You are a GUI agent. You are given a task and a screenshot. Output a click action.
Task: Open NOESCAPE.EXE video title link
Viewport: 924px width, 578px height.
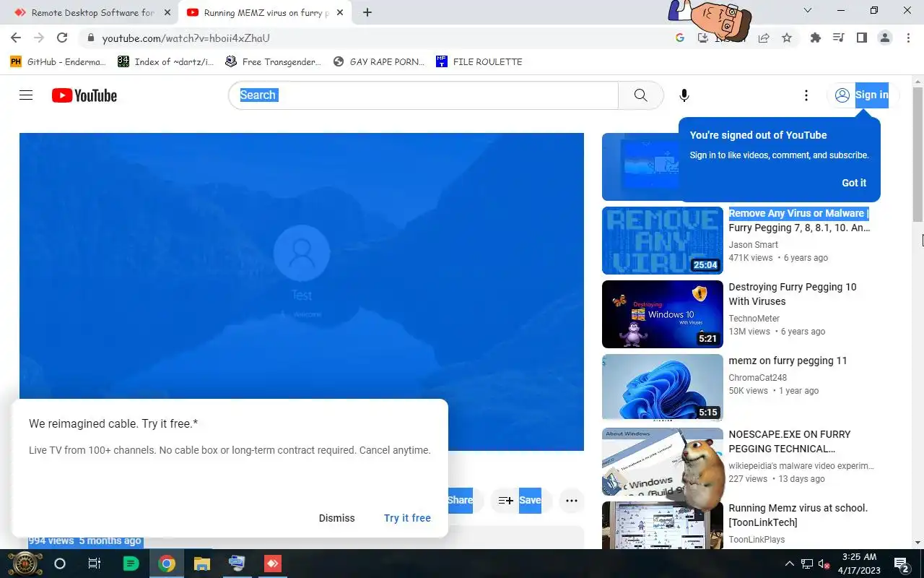(790, 441)
